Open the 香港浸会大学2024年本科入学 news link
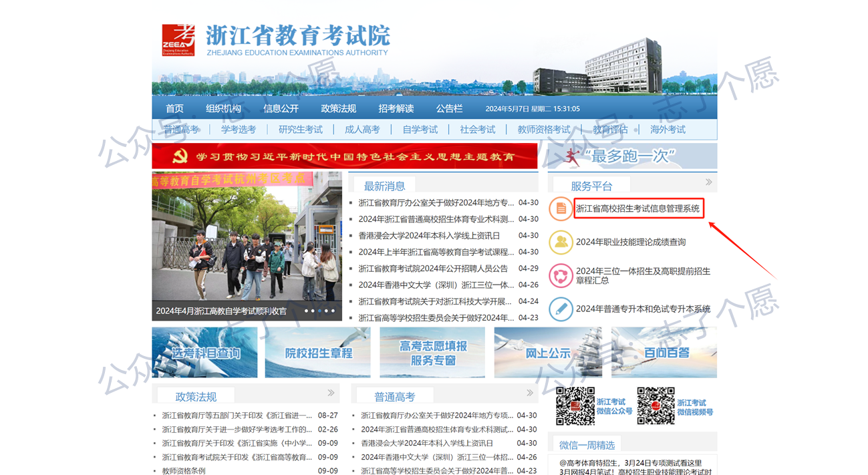The image size is (868, 475). click(429, 236)
